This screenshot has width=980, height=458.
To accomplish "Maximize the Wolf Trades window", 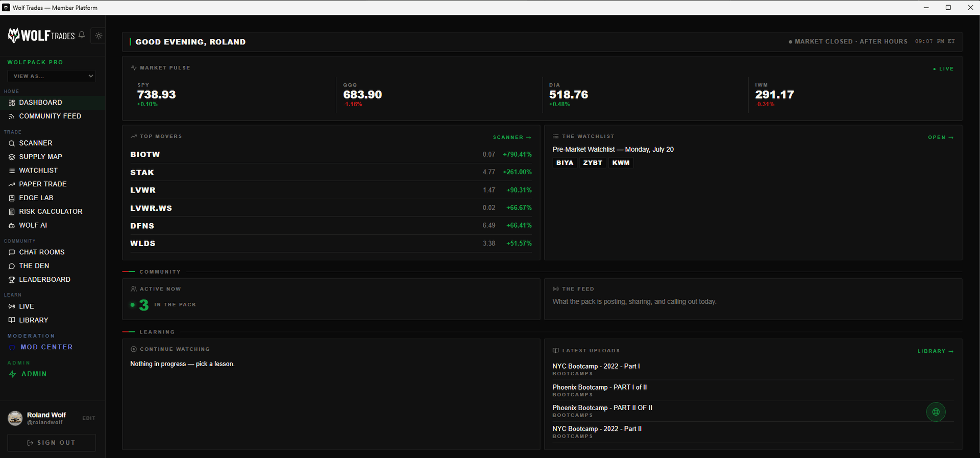I will click(x=948, y=8).
